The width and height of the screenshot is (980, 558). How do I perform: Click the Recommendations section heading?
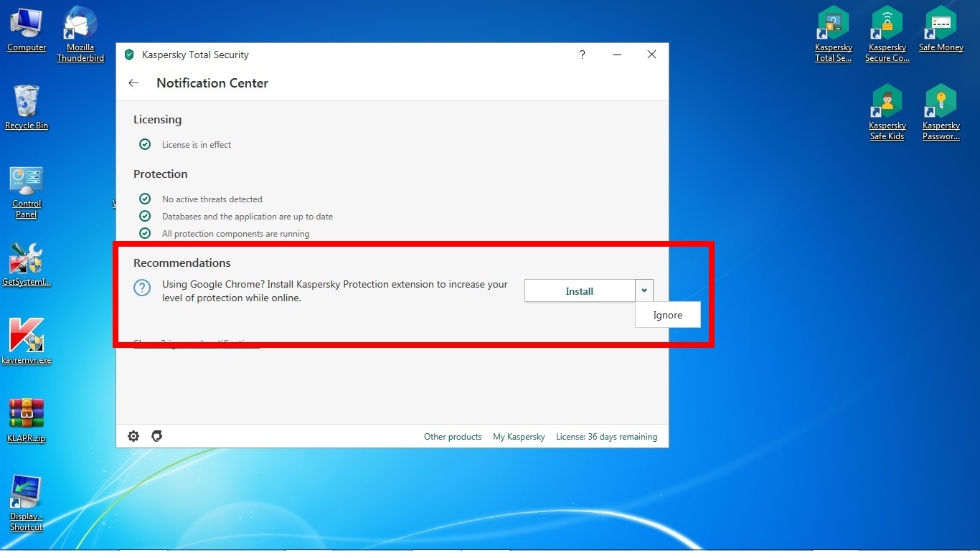tap(182, 263)
